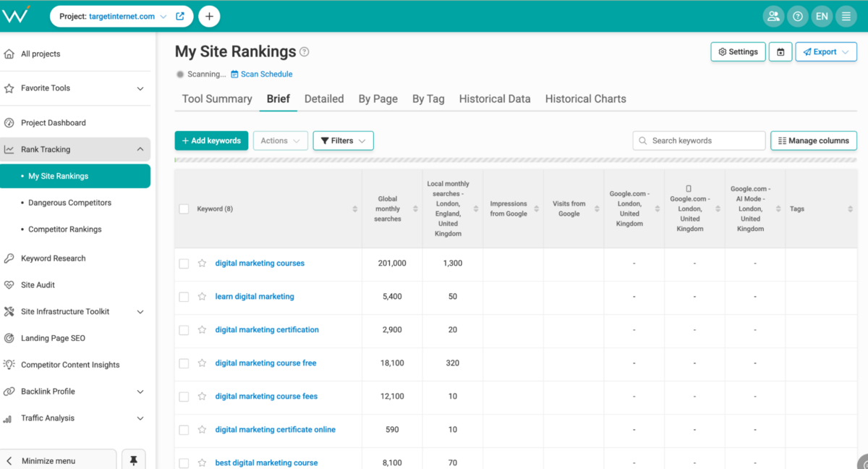Screen dimensions: 868x469
Task: Switch to the Tool Summary tab
Action: (x=217, y=99)
